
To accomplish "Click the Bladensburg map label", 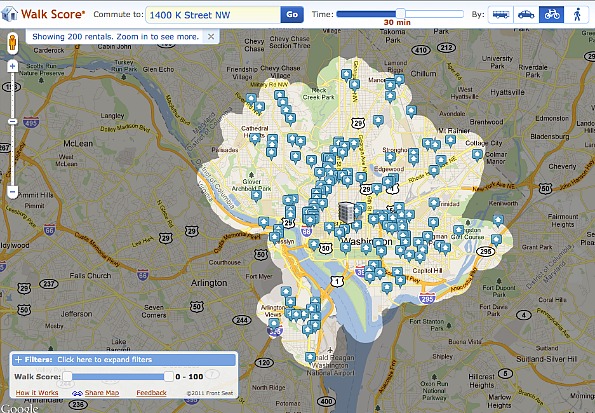I will (x=550, y=136).
